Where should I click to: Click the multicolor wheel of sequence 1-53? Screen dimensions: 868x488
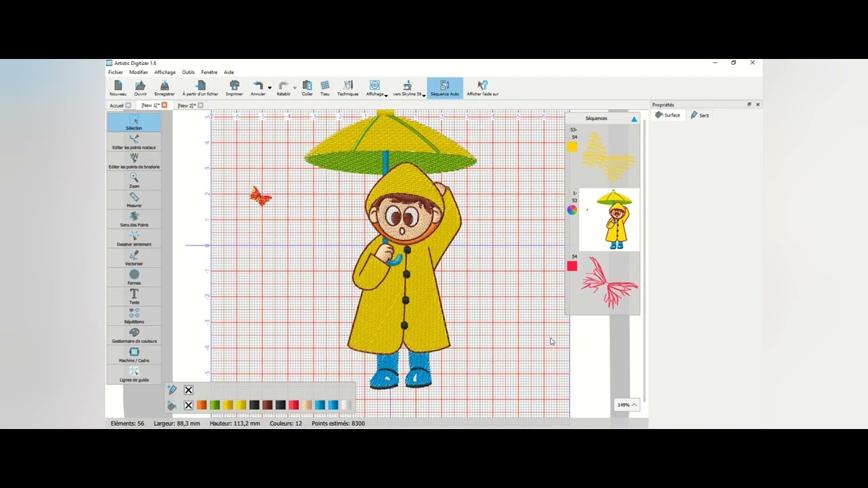point(572,210)
